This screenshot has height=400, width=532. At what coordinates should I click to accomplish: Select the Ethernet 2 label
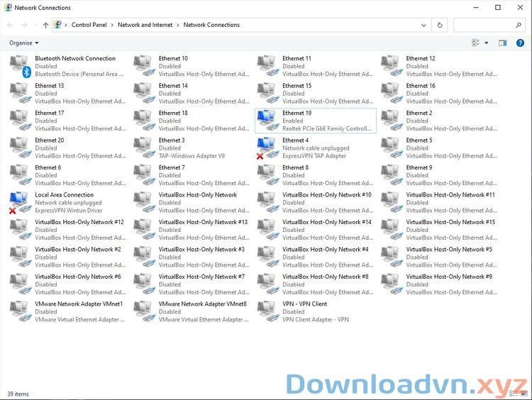pos(419,113)
